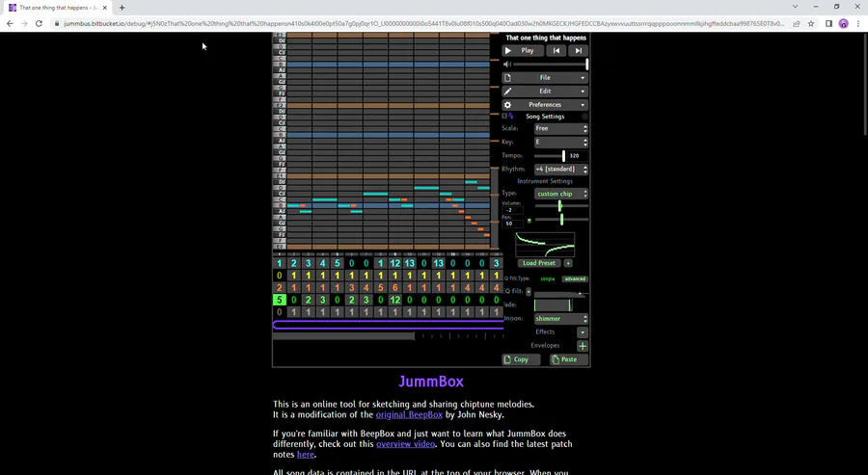
Task: Click the Load Preset button
Action: click(x=538, y=263)
